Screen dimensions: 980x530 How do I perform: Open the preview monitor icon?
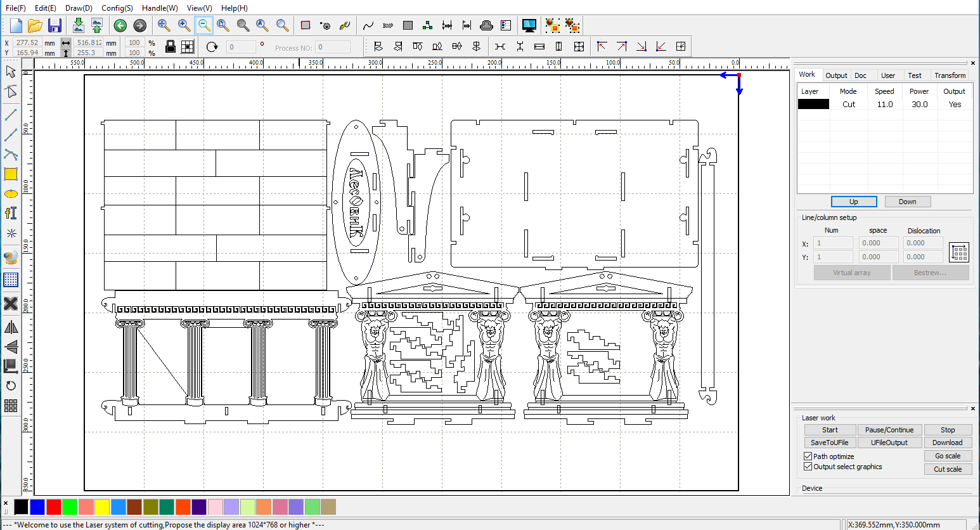tap(529, 26)
